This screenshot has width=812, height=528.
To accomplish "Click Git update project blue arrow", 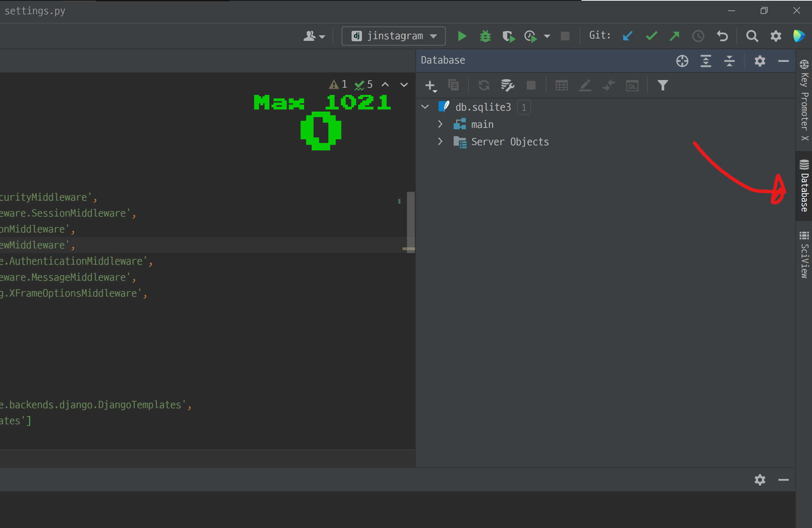I will (628, 36).
